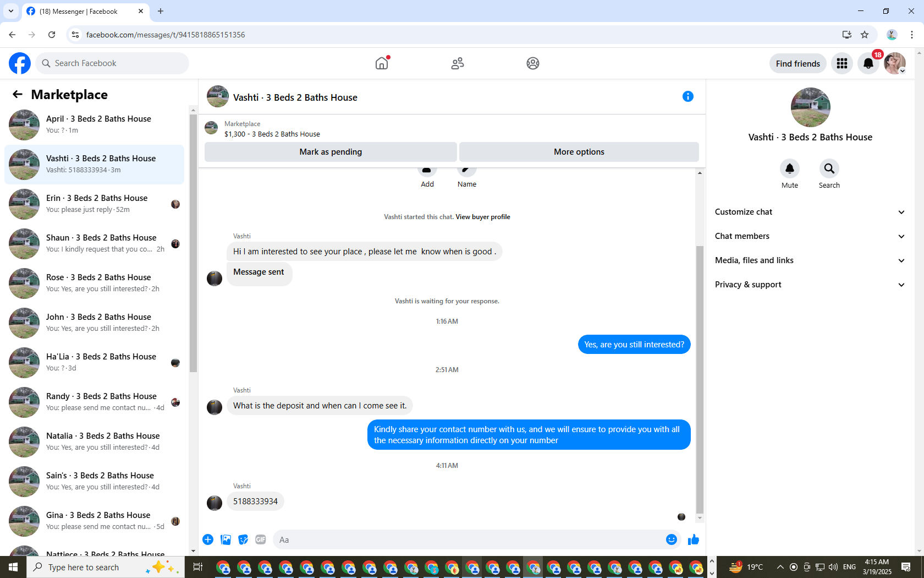
Task: Click the taskbar weather 19°C widget
Action: (x=746, y=567)
